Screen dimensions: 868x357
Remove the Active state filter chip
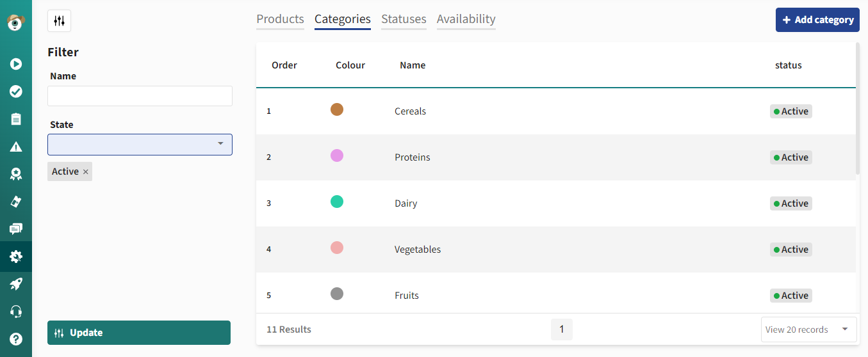86,171
